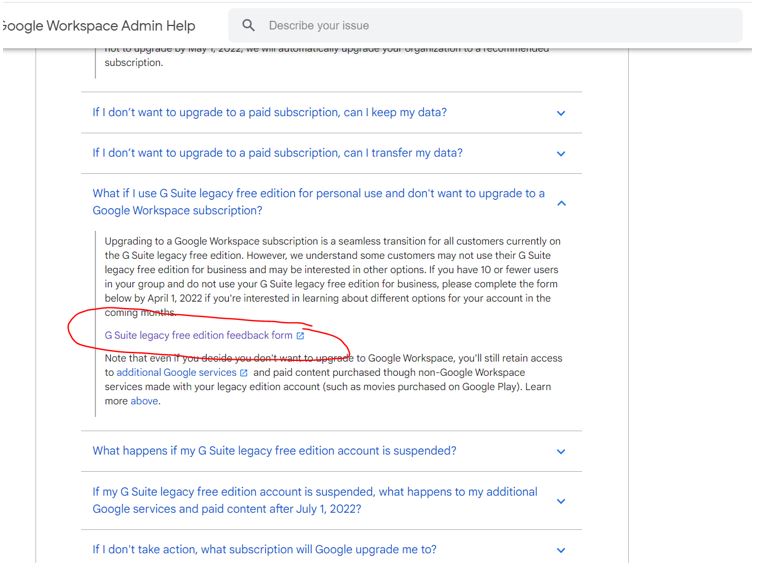Click chevron next to 'account is suspended?'
761x588 pixels.
[561, 452]
